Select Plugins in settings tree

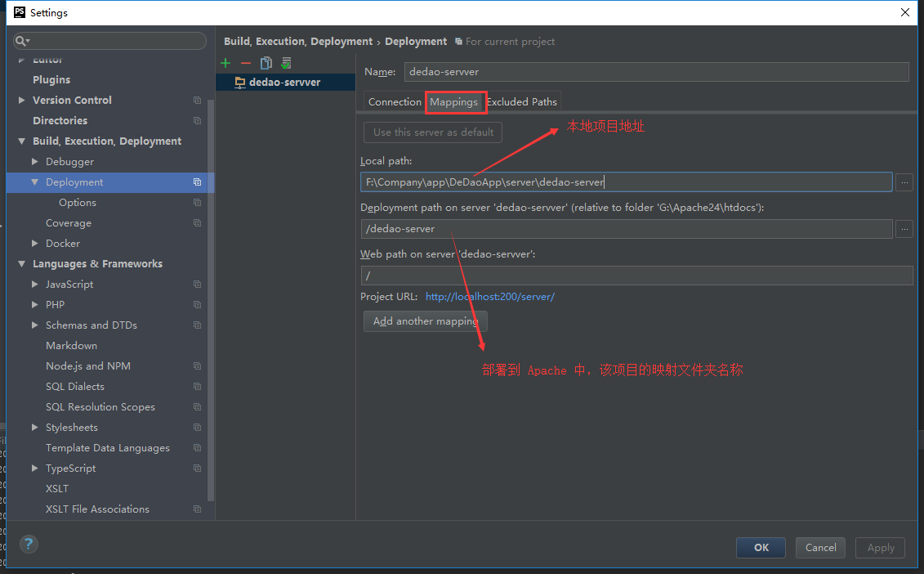click(51, 79)
